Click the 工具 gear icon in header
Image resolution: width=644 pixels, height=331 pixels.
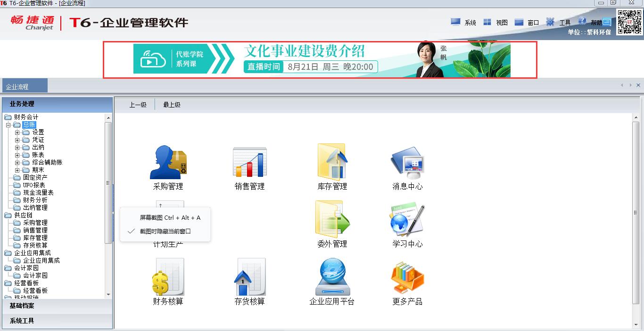tap(550, 22)
